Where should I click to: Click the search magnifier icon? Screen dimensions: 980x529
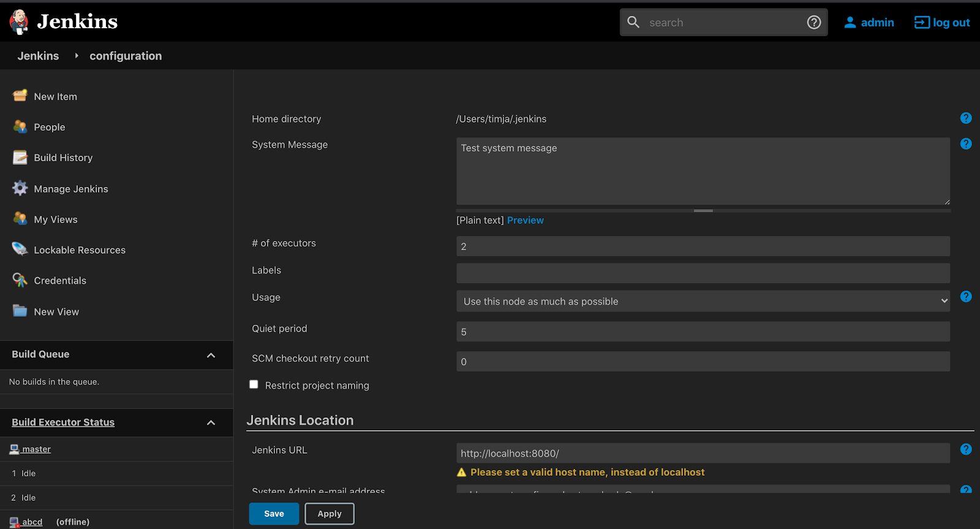[x=633, y=22]
